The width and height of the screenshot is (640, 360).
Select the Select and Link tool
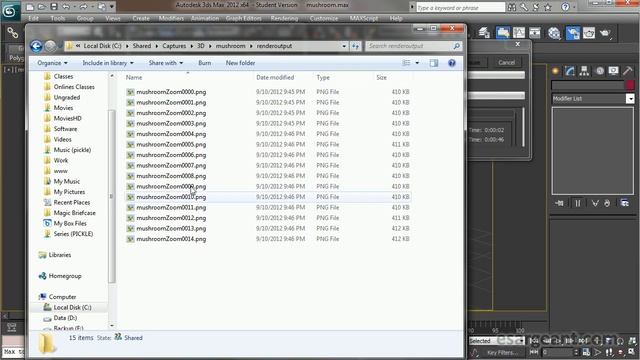pyautogui.click(x=12, y=33)
